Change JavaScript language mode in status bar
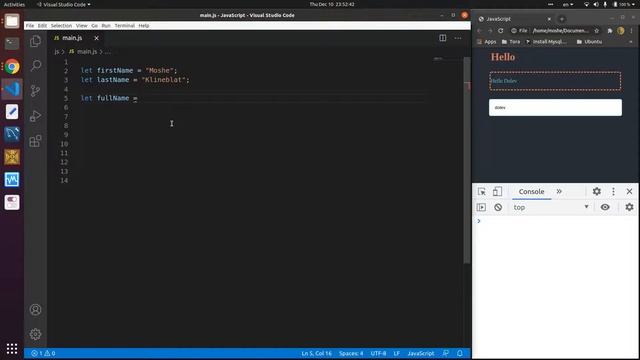 point(421,353)
